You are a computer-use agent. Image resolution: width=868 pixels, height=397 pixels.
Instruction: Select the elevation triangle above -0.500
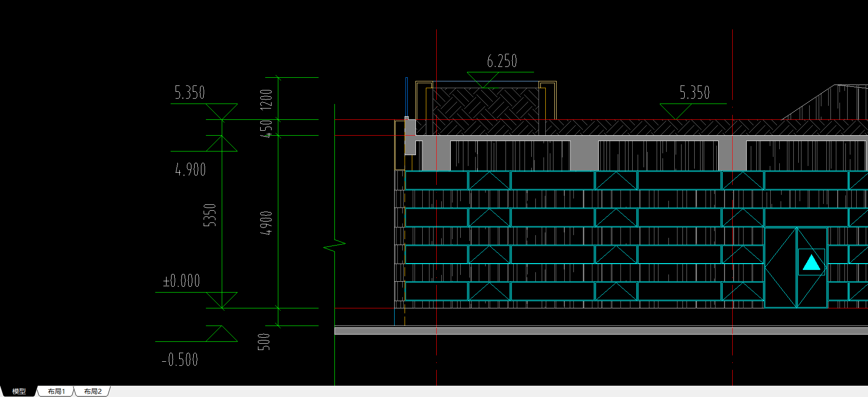(x=222, y=333)
